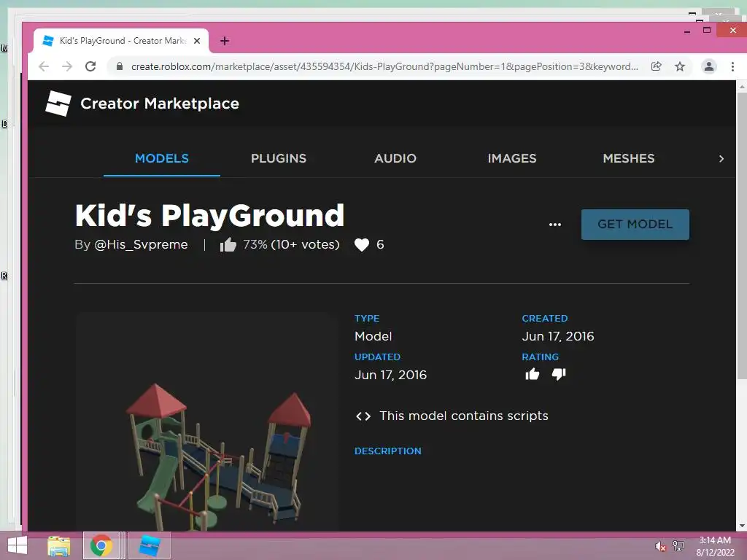
Task: Open Roblox Studio from the taskbar
Action: click(149, 545)
